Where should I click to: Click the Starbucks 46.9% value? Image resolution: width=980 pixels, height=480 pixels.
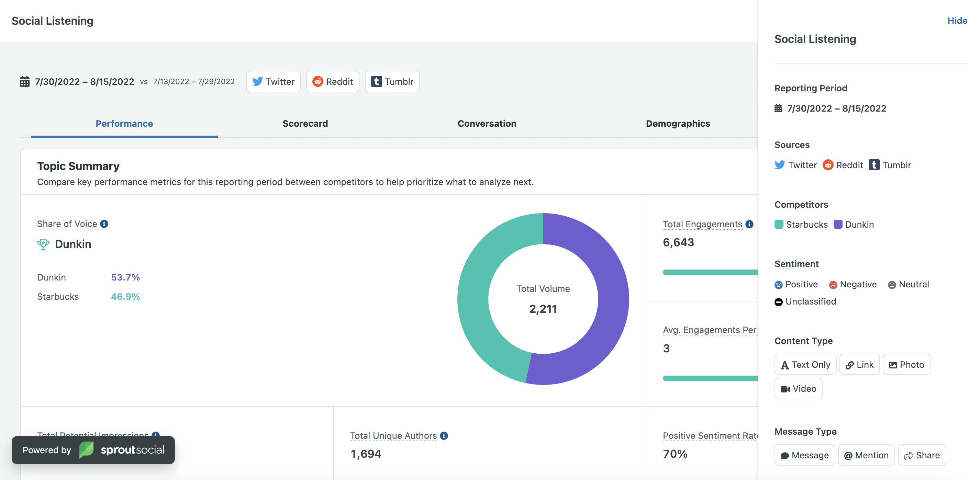(125, 297)
